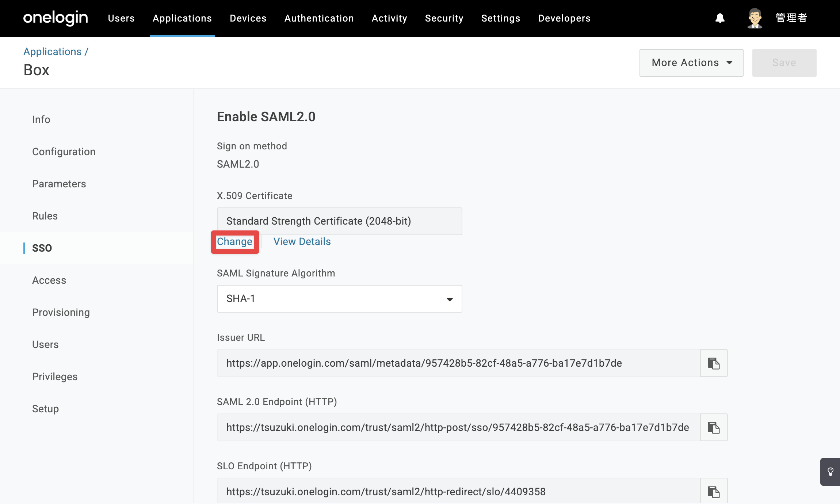Click the Applications breadcrumb link
The height and width of the screenshot is (504, 840).
(53, 51)
